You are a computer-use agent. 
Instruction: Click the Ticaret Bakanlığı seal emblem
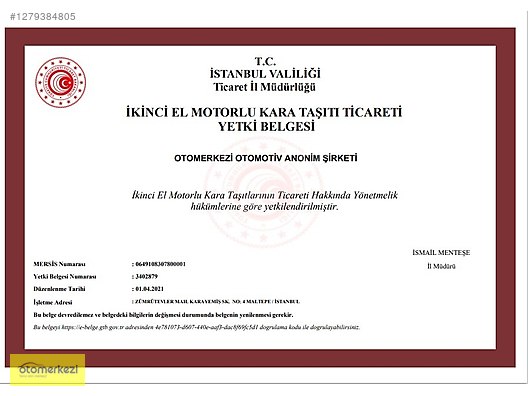(61, 82)
